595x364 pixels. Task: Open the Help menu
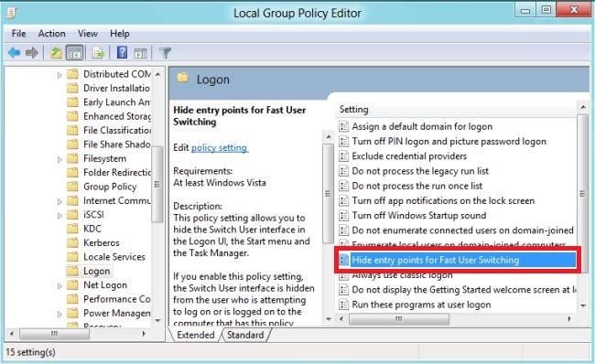coord(120,33)
